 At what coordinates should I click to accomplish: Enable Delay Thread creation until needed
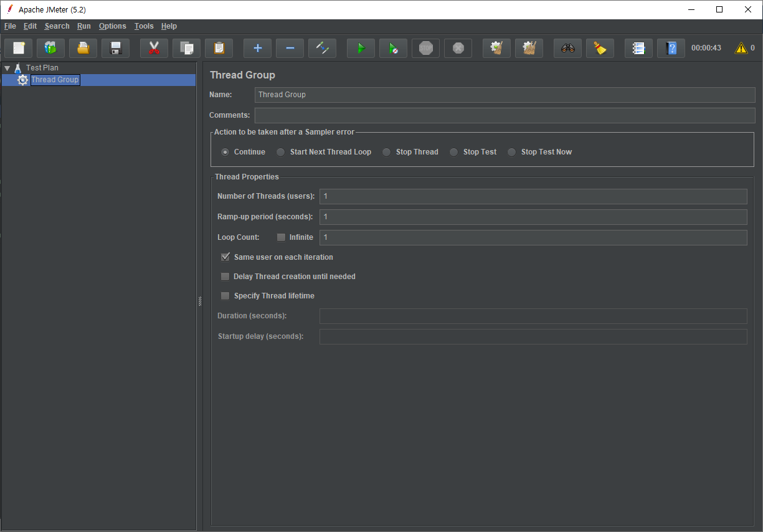coord(225,277)
